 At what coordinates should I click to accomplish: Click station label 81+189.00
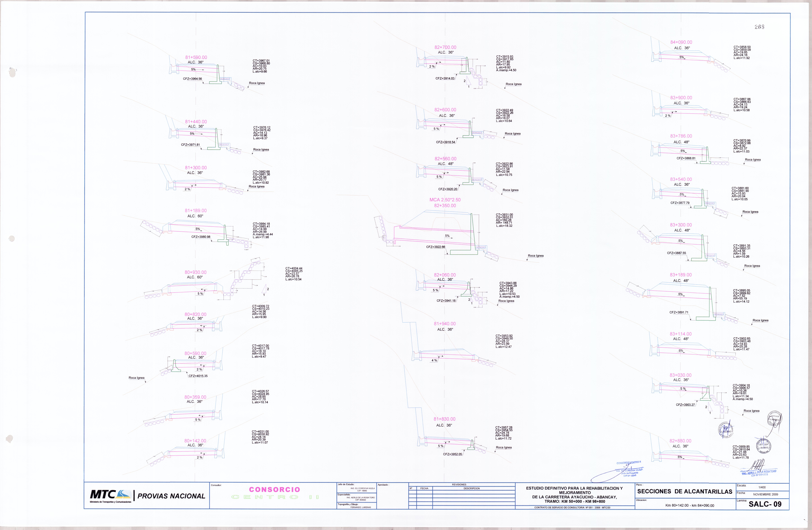tap(196, 211)
